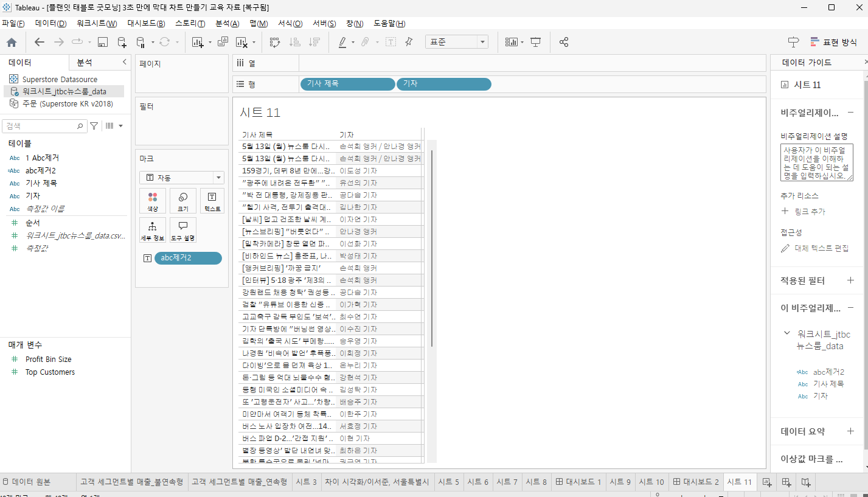Image resolution: width=868 pixels, height=497 pixels.
Task: Duplicate the sheet toolbar icon
Action: [222, 42]
